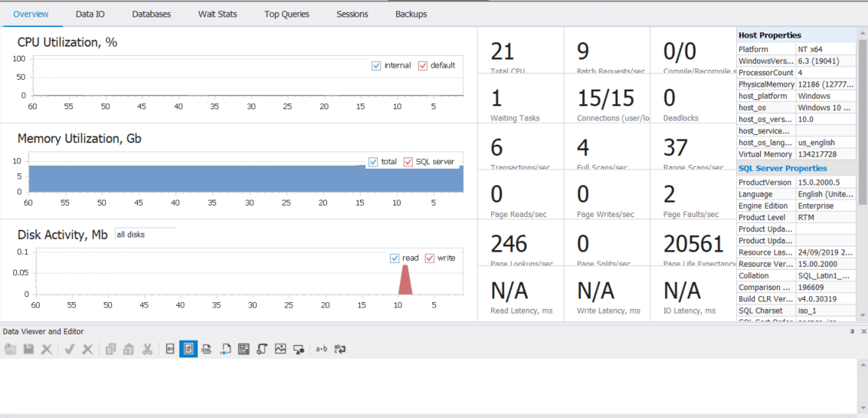
Task: Toggle the SQL server memory checkbox
Action: (408, 162)
